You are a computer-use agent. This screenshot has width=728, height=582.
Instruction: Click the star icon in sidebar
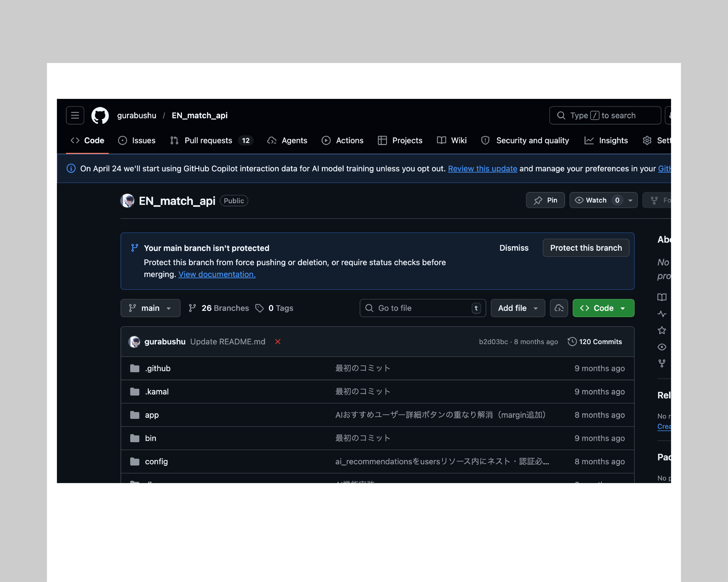tap(662, 330)
